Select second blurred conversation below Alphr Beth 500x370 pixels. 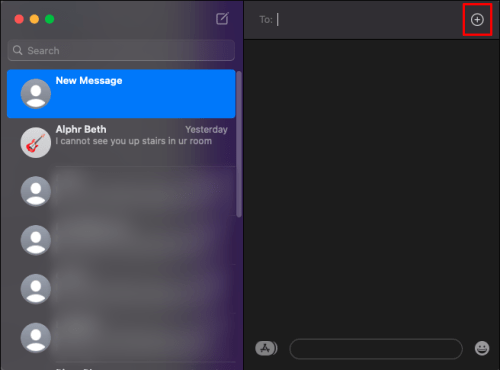pyautogui.click(x=121, y=240)
